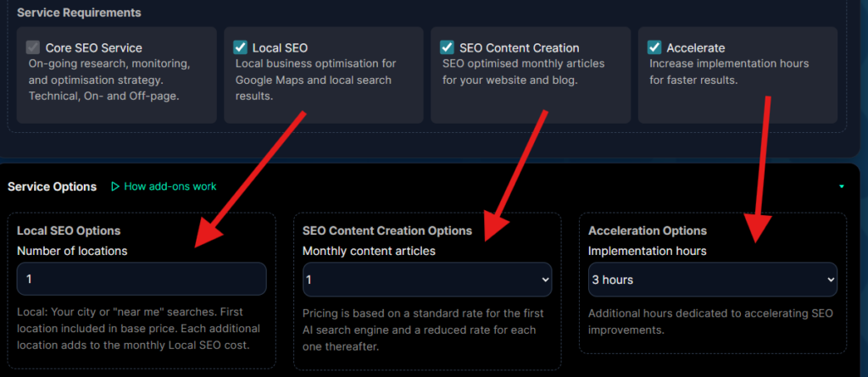Open the Monthly content articles dropdown
Image resolution: width=868 pixels, height=377 pixels.
pos(426,280)
